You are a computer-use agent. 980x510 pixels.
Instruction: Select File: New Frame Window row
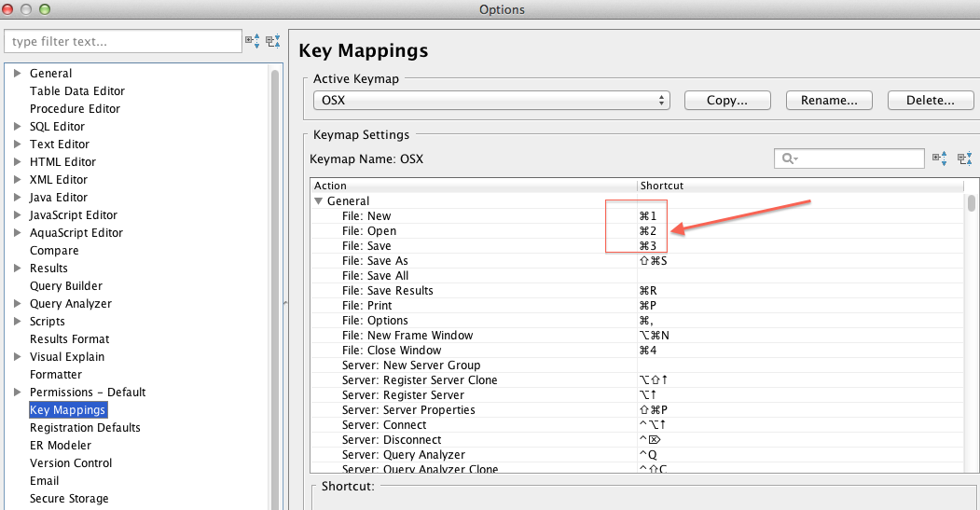637,336
